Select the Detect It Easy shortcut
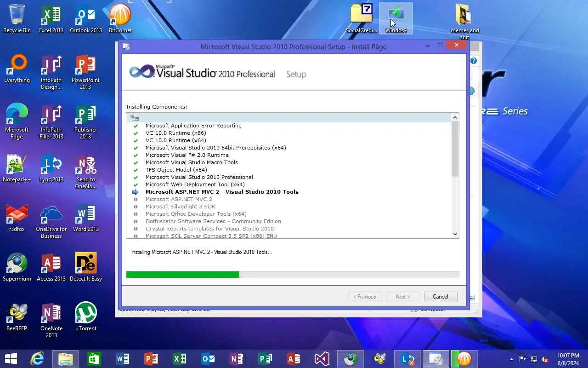The height and width of the screenshot is (368, 588). pos(86,267)
